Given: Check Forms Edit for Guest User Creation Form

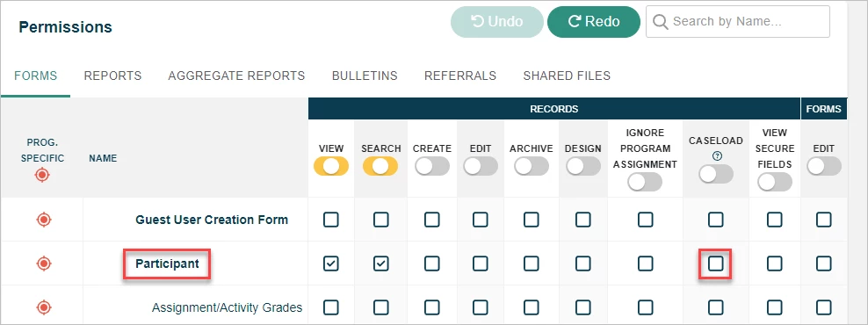Looking at the screenshot, I should click(824, 220).
